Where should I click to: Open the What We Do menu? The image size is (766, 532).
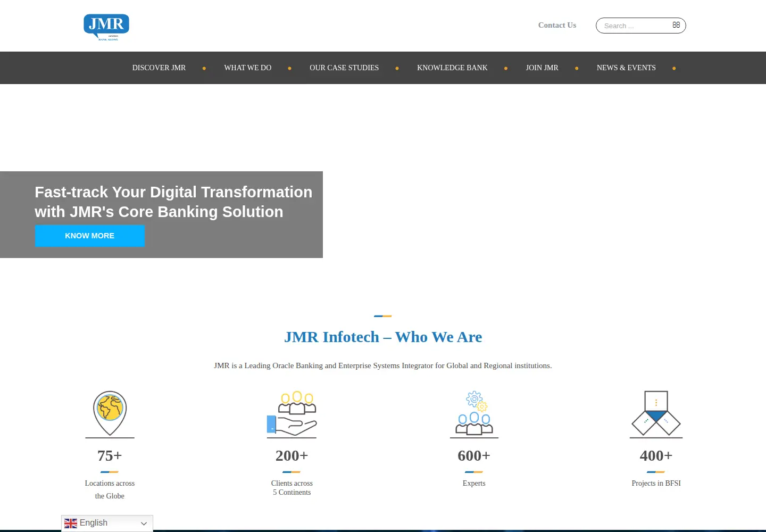[248, 68]
